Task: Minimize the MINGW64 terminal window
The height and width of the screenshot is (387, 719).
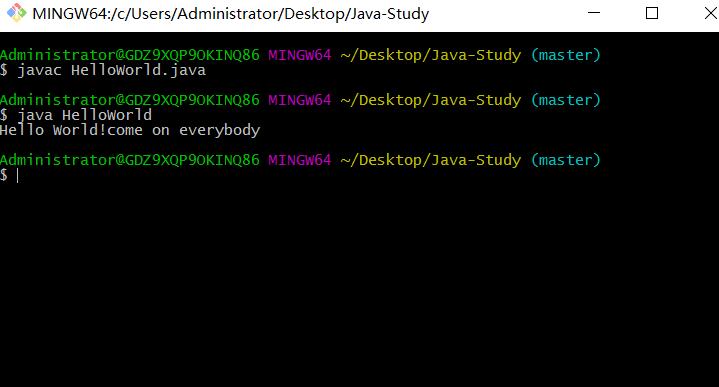Action: pos(594,13)
